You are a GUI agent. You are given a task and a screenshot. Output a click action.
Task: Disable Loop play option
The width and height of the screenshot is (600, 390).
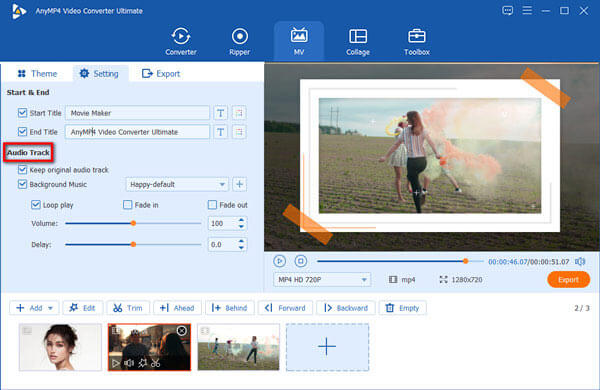tap(36, 205)
